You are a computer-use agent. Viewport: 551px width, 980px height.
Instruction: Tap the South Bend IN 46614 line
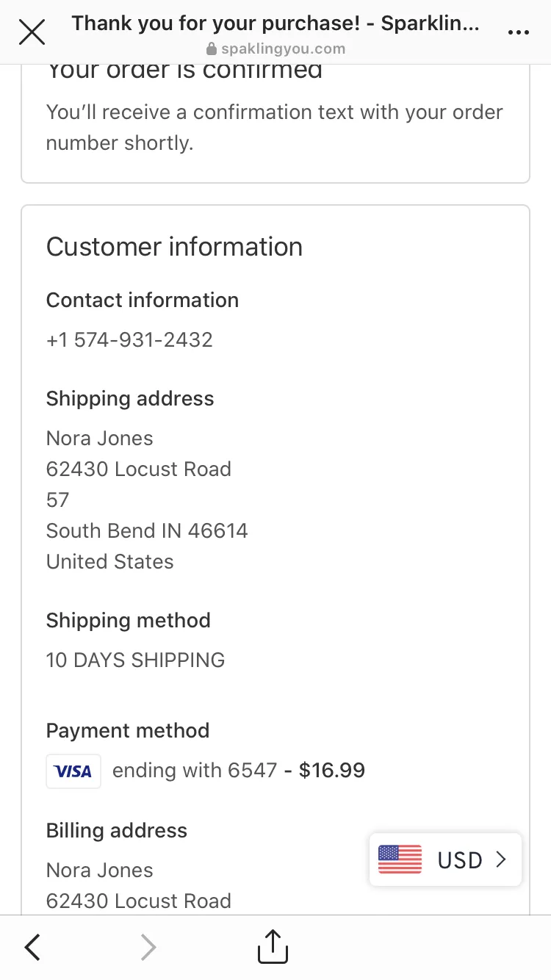(147, 530)
